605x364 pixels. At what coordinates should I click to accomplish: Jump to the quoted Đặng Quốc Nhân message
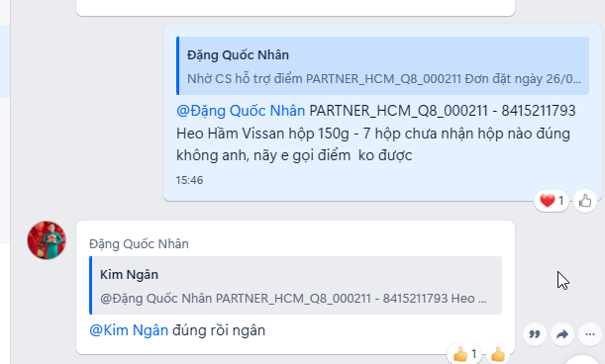[382, 66]
